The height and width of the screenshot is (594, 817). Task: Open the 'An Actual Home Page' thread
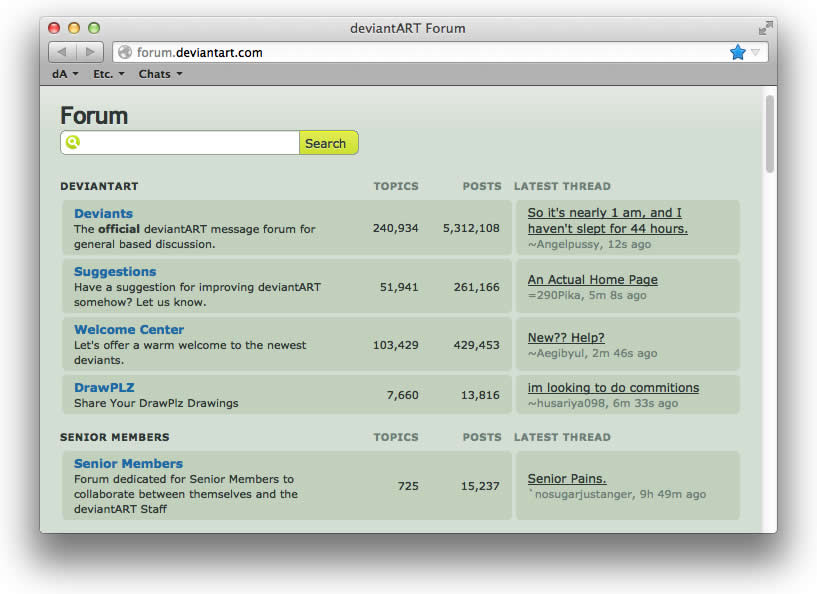(592, 279)
